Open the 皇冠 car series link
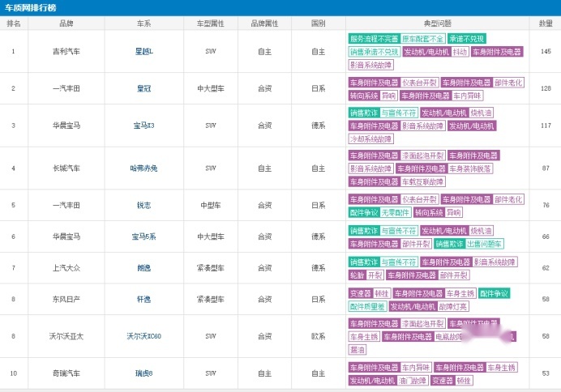 click(143, 88)
